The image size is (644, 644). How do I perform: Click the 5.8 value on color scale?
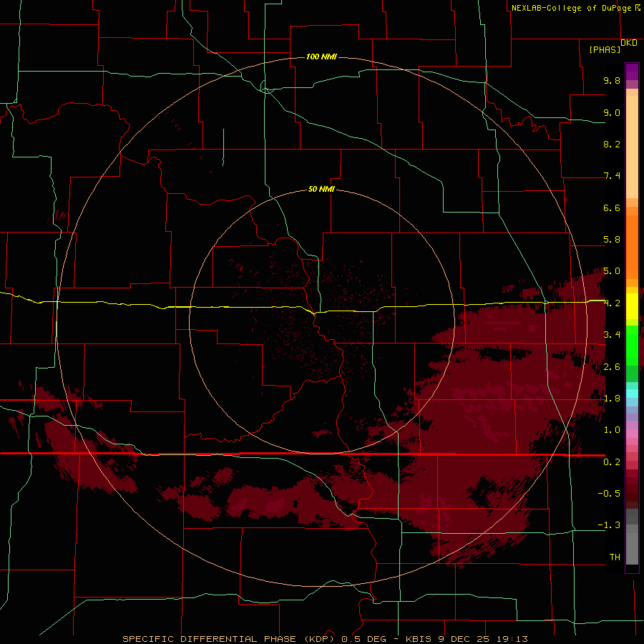[612, 240]
